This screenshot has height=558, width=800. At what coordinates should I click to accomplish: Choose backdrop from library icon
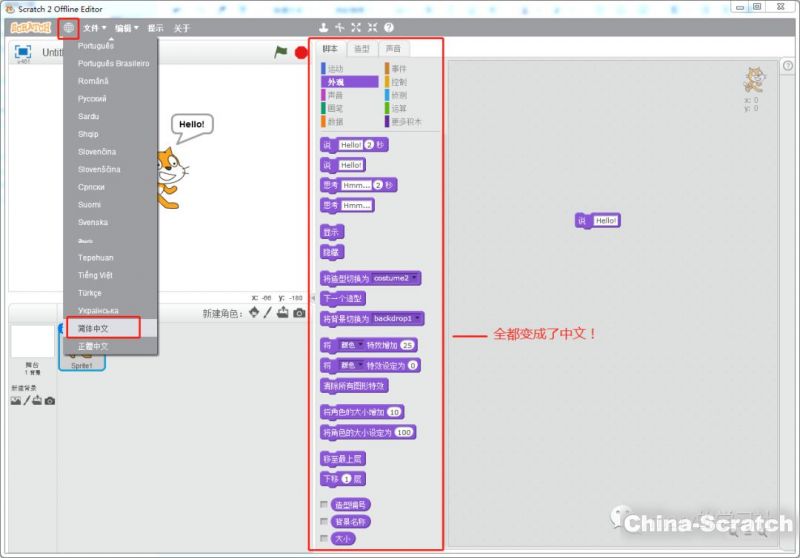coord(16,401)
